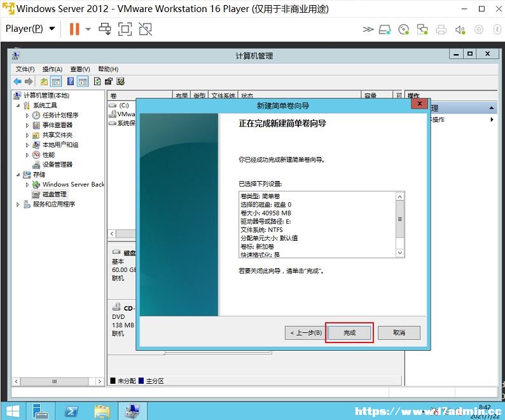Image resolution: width=505 pixels, height=420 pixels.
Task: Expand the VMware device toolbar chevron
Action: (x=368, y=30)
